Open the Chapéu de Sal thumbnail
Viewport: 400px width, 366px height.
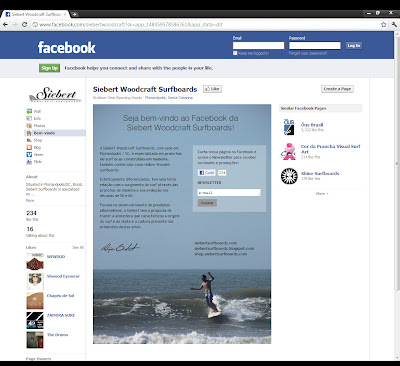[x=35, y=301]
